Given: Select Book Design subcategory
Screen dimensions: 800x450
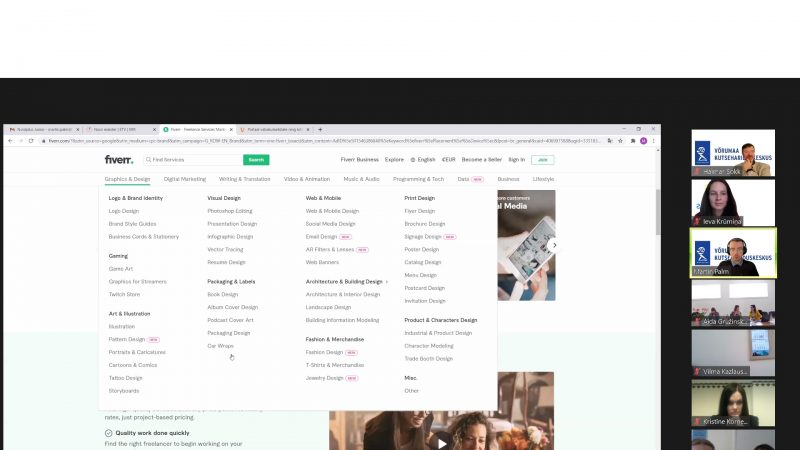Looking at the screenshot, I should pyautogui.click(x=222, y=294).
